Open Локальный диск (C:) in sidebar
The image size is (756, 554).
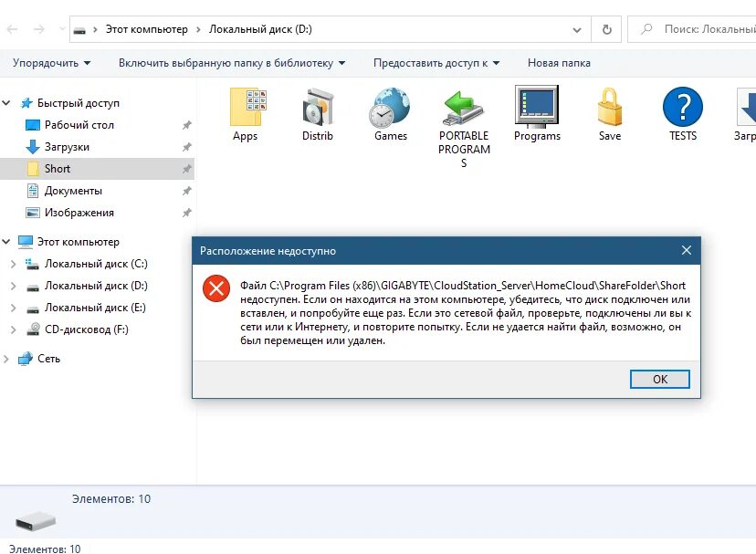click(96, 264)
